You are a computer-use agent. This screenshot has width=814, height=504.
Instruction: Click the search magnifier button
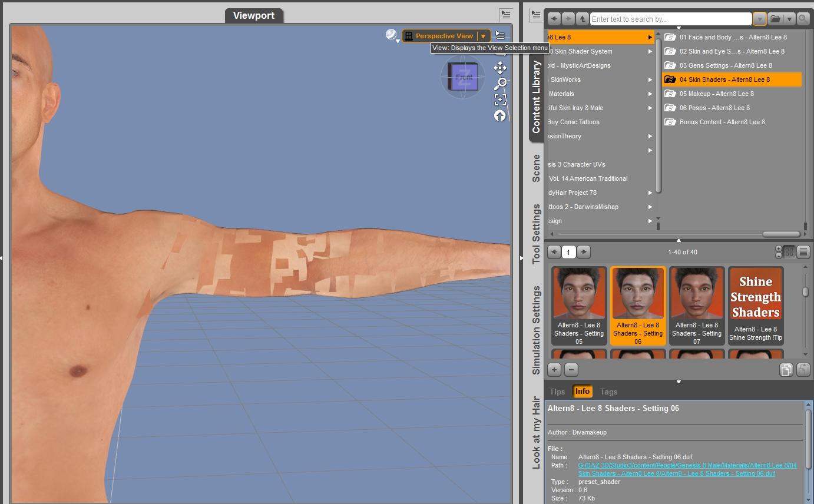click(803, 19)
